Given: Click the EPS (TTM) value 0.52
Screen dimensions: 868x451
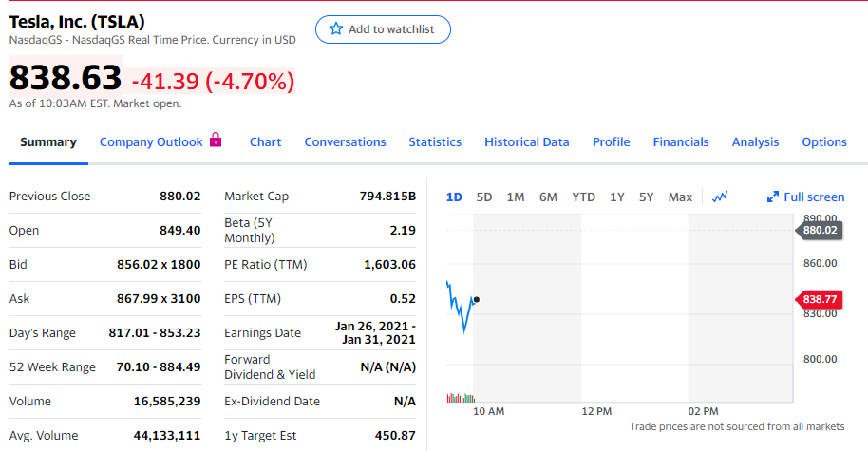Looking at the screenshot, I should click(x=403, y=299).
